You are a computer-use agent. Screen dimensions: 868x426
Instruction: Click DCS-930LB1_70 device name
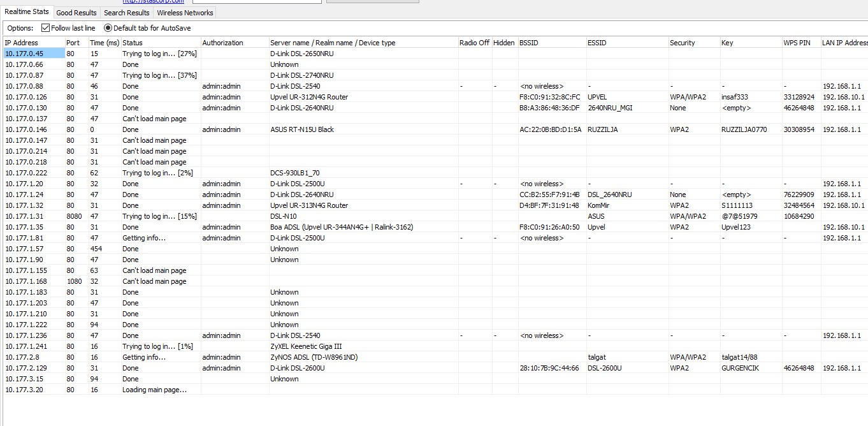coord(294,173)
